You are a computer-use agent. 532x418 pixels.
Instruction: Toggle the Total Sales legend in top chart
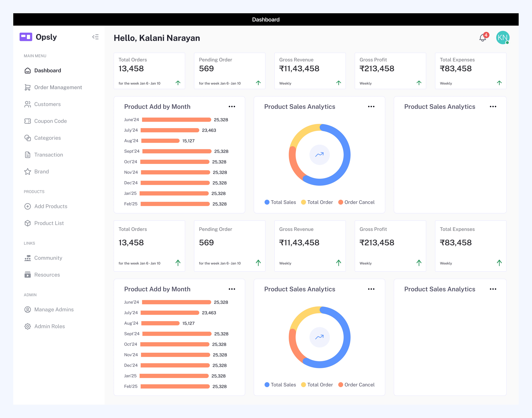click(x=280, y=202)
